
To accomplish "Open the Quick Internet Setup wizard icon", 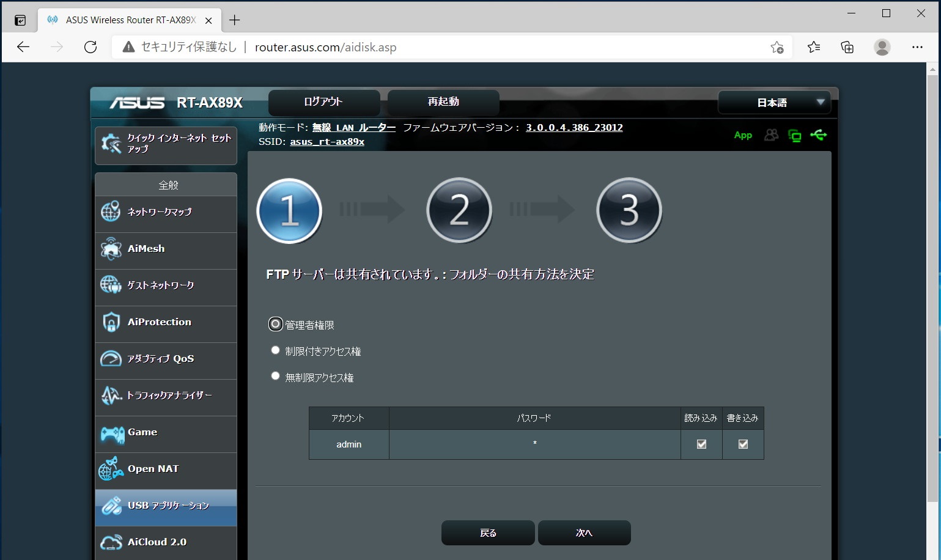I will click(111, 144).
